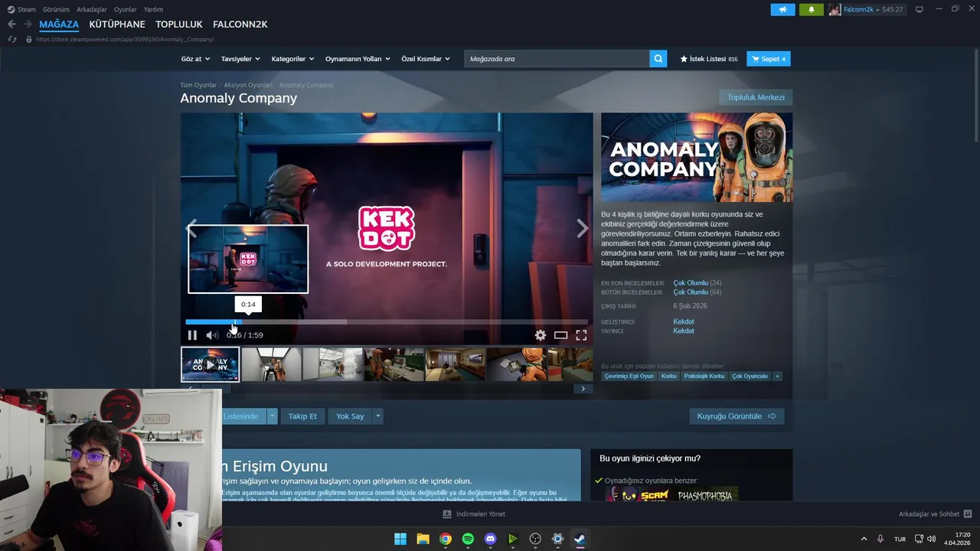Open the Anomaly Company header image

tap(697, 158)
